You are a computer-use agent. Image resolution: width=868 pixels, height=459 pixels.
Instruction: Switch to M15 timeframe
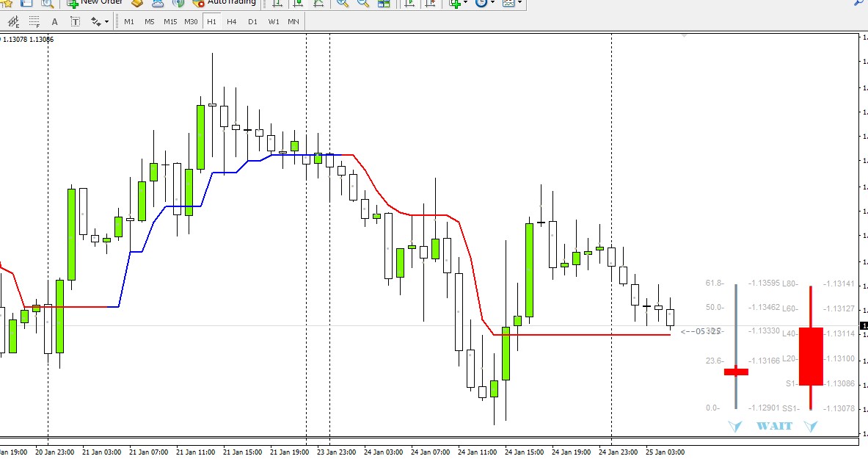pyautogui.click(x=170, y=21)
